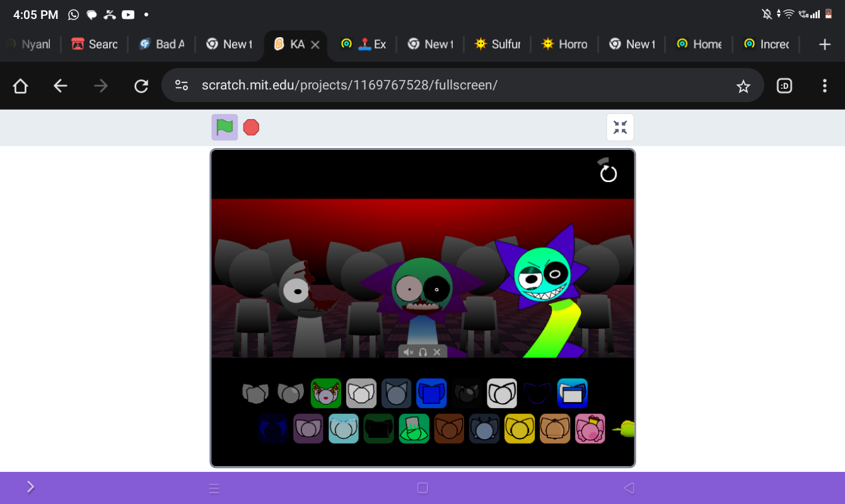Tap the Android recent apps menu button
The height and width of the screenshot is (504, 845).
tap(214, 488)
